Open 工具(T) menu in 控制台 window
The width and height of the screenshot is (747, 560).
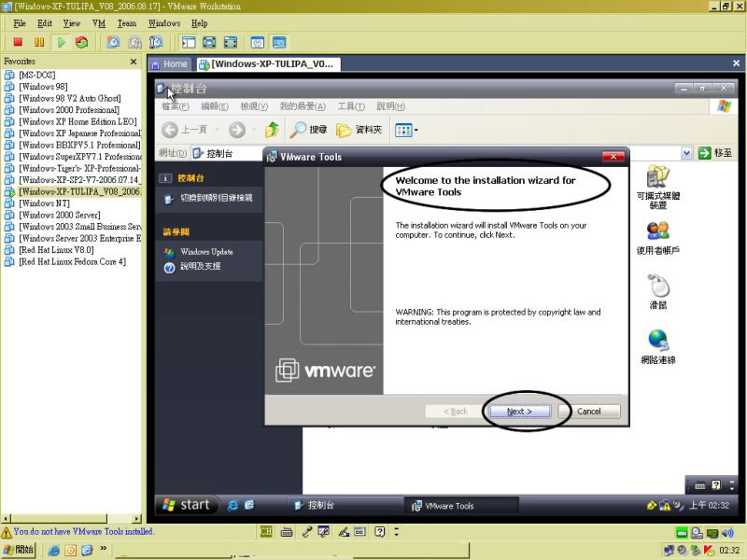click(351, 106)
